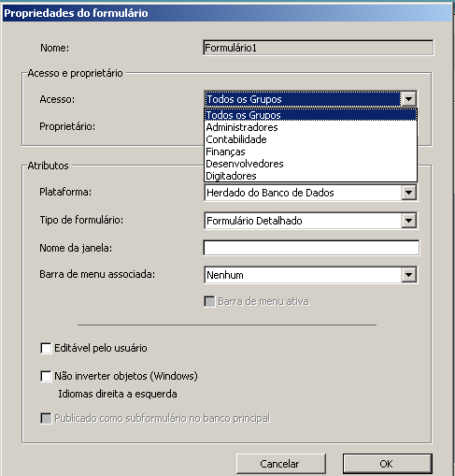
Task: Click the Nome field showing Formulário1
Action: click(x=319, y=48)
